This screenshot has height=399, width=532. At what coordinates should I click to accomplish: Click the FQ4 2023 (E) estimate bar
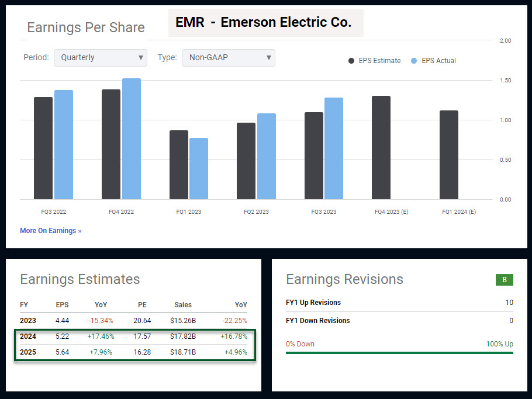(381, 148)
